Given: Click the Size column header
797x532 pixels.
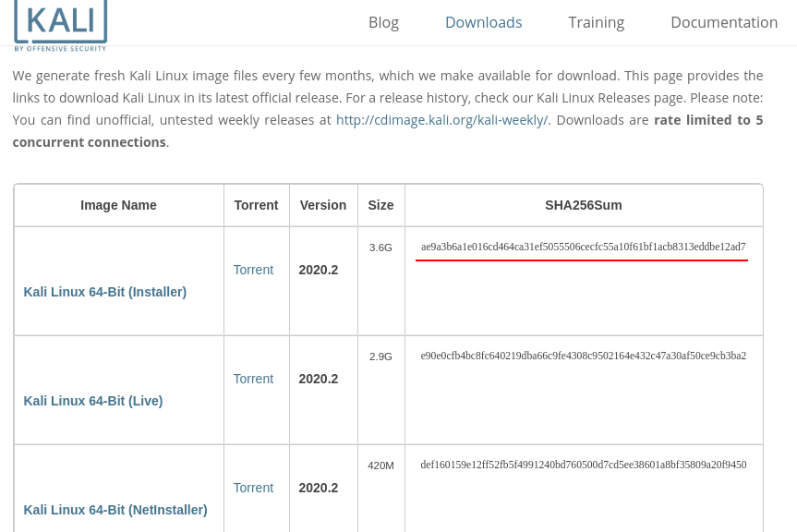Looking at the screenshot, I should coord(380,205).
